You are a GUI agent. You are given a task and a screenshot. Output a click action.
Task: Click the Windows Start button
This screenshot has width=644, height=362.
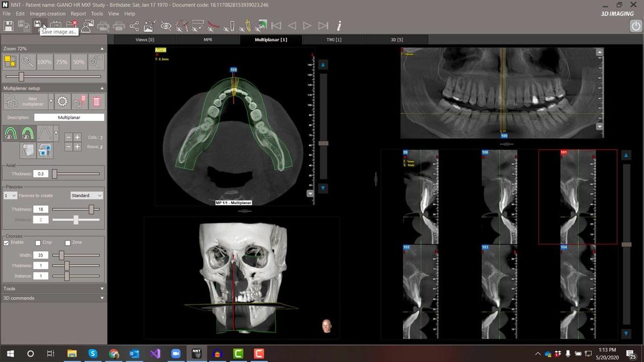click(x=10, y=353)
